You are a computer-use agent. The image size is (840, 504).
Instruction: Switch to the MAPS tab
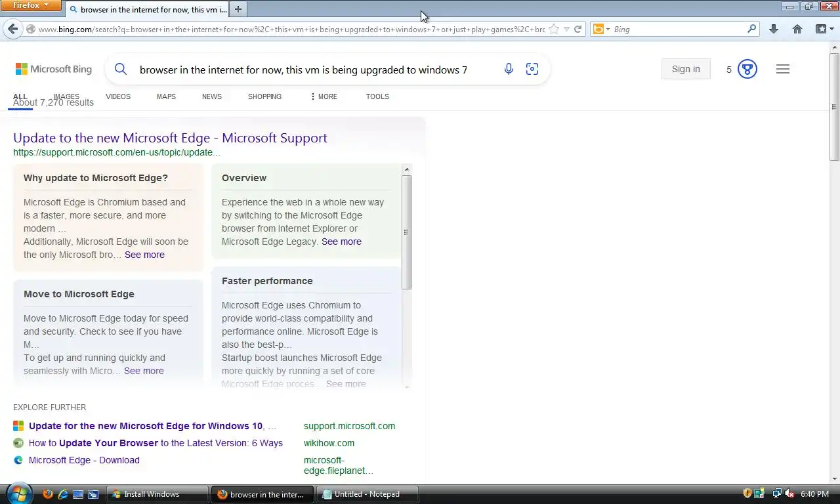point(166,96)
